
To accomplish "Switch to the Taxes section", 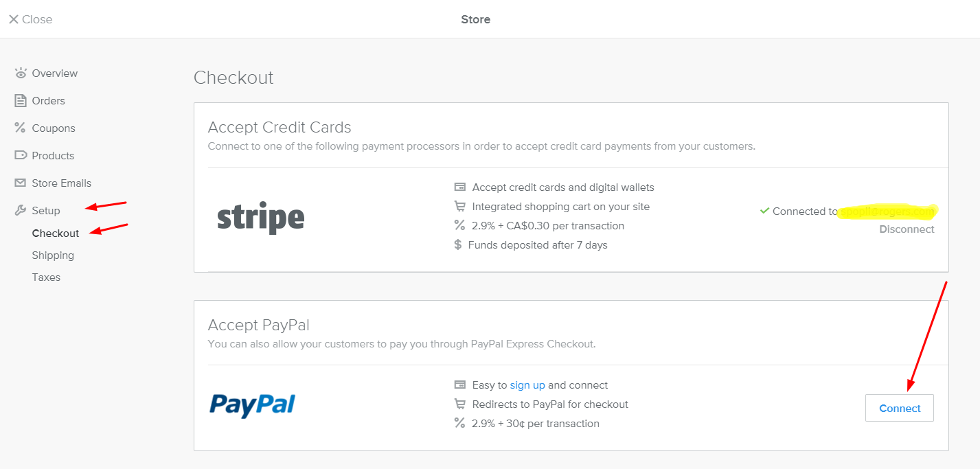I will coord(46,277).
